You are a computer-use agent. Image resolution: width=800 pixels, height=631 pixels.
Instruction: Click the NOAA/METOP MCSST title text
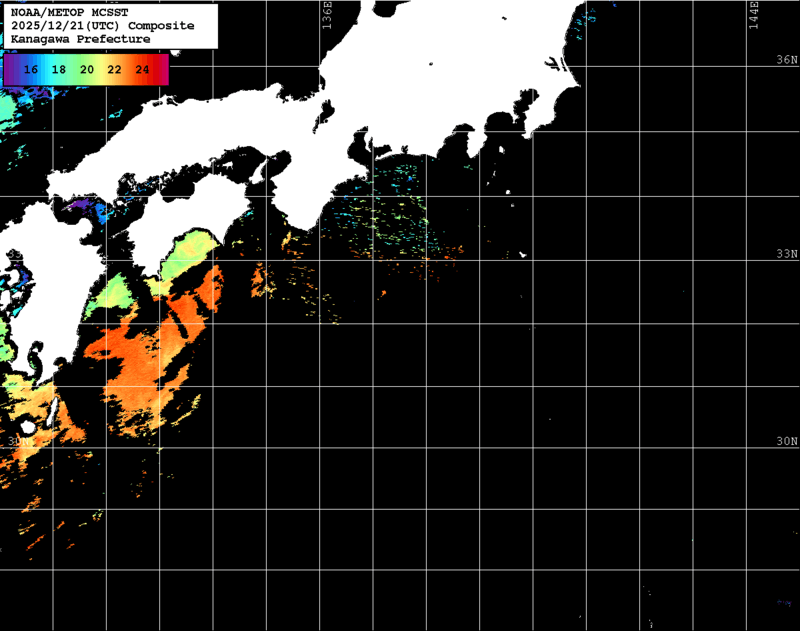(x=61, y=12)
